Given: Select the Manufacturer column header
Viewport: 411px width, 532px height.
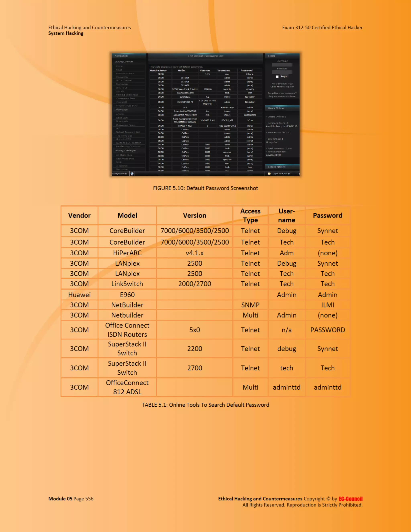Looking at the screenshot, I should [158, 70].
